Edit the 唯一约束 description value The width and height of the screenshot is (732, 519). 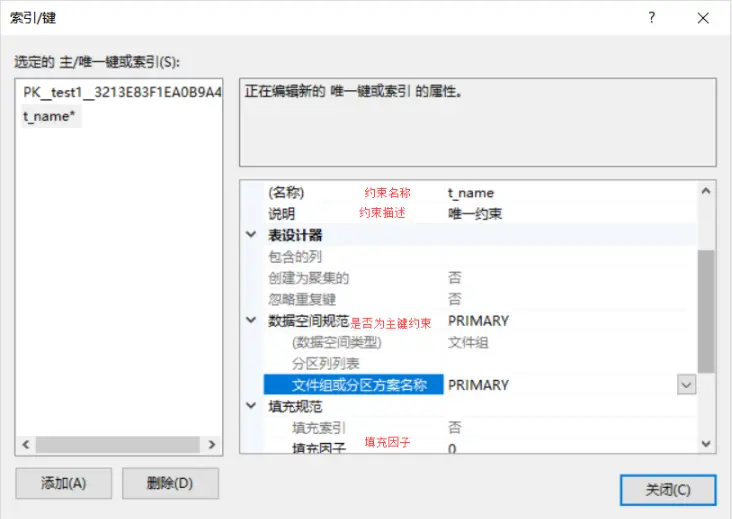click(570, 214)
